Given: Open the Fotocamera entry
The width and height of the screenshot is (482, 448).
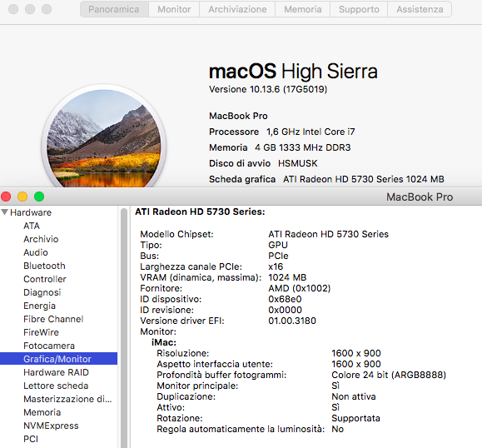Looking at the screenshot, I should (x=49, y=346).
